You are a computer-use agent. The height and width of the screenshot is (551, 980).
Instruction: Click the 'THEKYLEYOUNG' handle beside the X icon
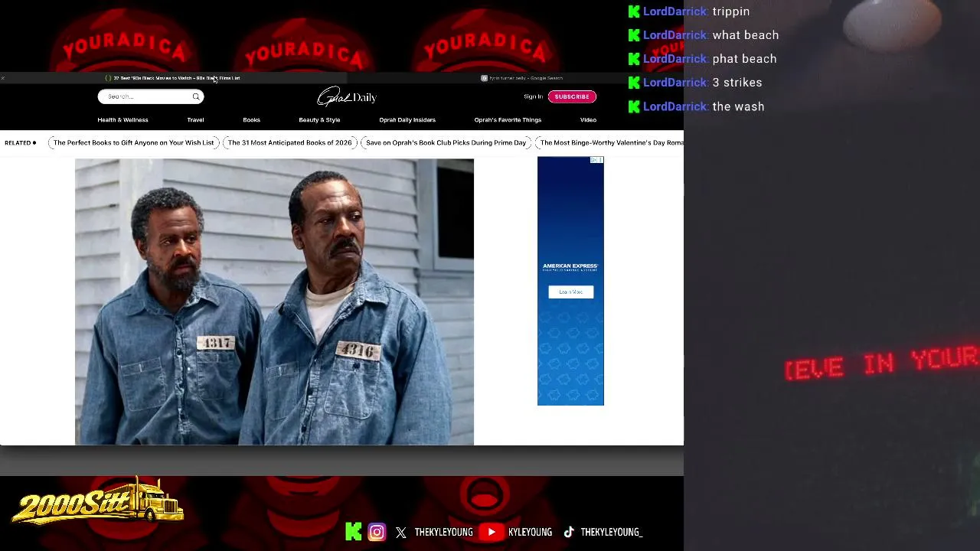(x=444, y=532)
